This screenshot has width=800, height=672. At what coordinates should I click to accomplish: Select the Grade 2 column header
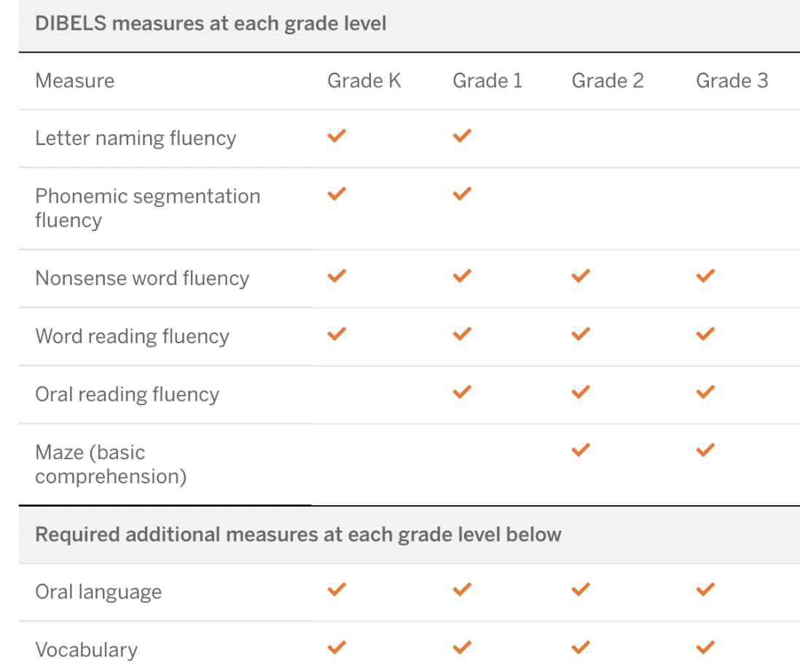608,80
